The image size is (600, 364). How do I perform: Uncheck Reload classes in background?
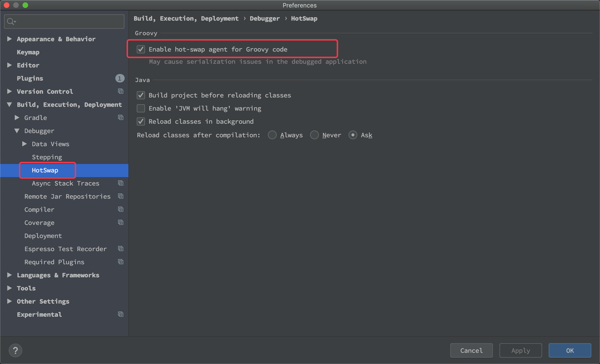tap(141, 121)
